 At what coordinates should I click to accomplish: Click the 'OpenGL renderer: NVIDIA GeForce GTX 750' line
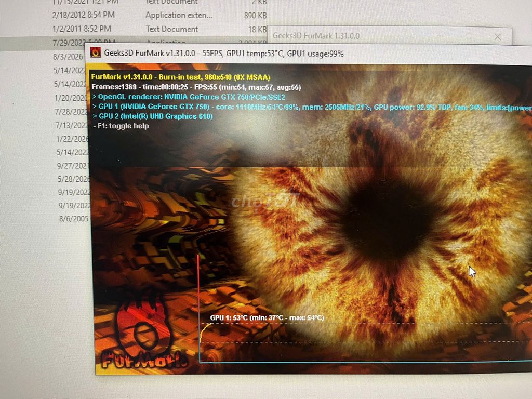(189, 97)
